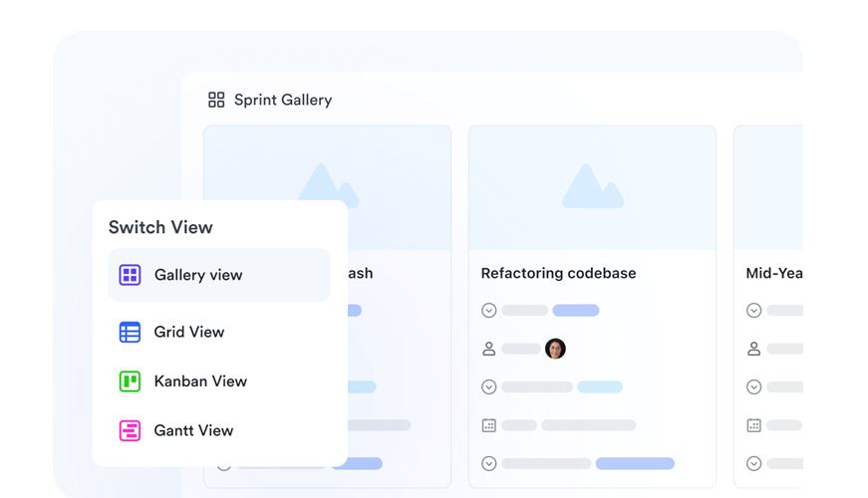Click blue status tag on Refactoring codebase
This screenshot has width=868, height=498.
[576, 310]
